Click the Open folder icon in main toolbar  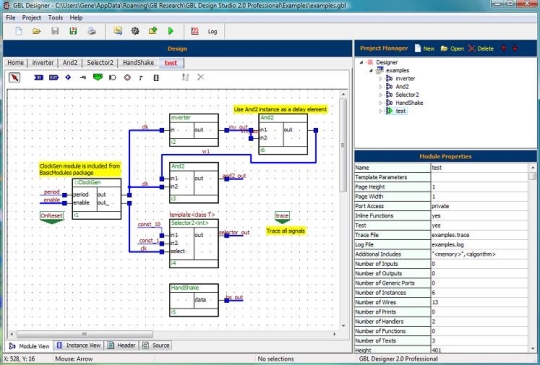pos(37,31)
